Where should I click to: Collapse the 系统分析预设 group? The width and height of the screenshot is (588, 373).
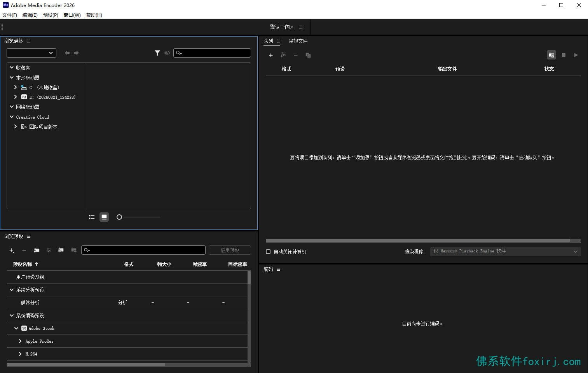click(x=12, y=290)
